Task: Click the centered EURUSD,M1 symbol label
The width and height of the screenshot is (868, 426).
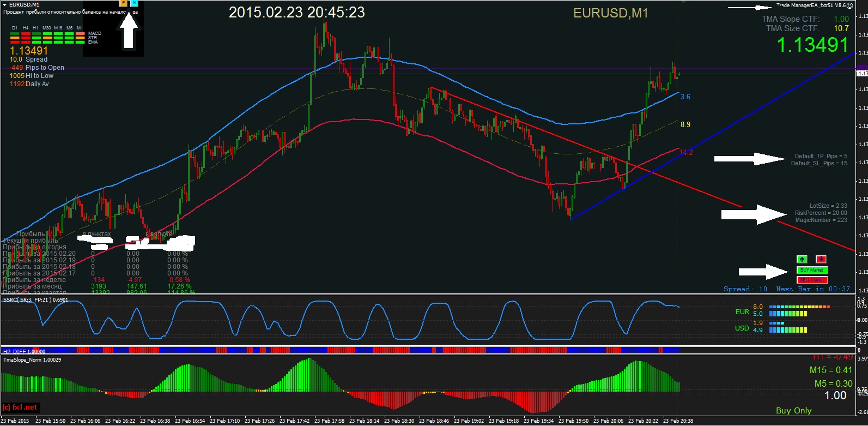Action: tap(611, 13)
